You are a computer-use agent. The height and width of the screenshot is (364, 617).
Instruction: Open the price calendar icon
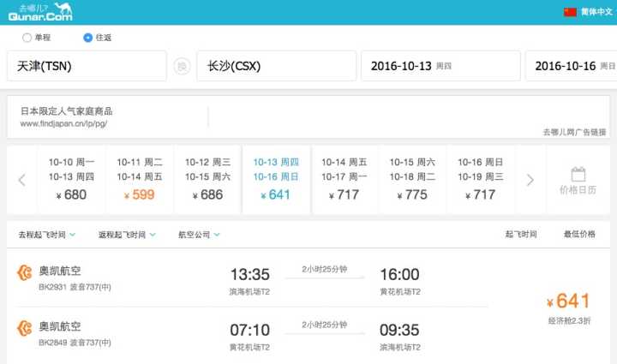point(578,181)
